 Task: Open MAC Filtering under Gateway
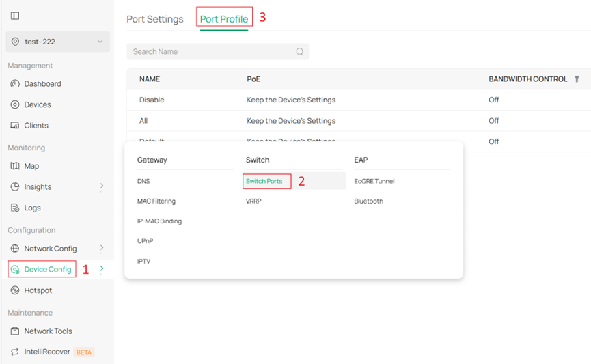point(156,201)
